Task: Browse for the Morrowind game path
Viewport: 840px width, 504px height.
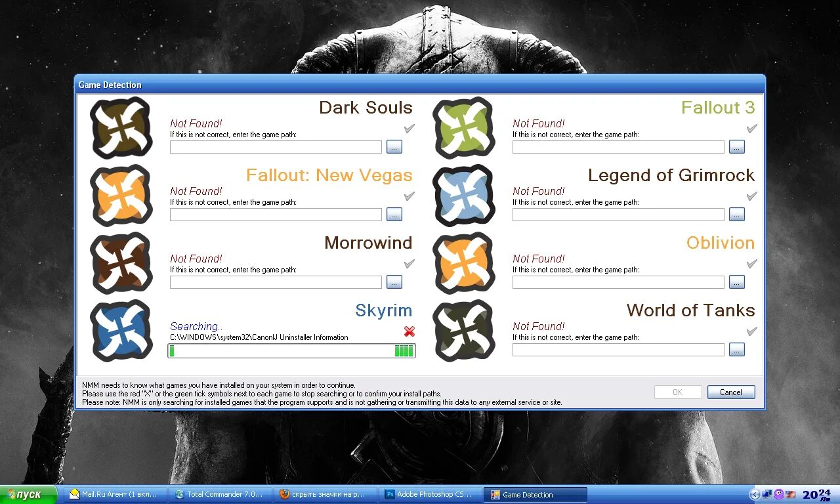Action: tap(394, 282)
